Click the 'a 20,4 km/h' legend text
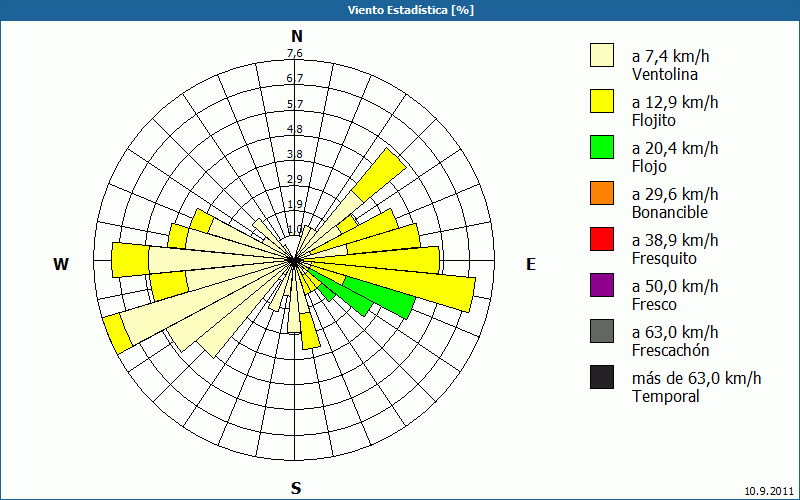Viewport: 800px width, 500px height. pos(675,148)
